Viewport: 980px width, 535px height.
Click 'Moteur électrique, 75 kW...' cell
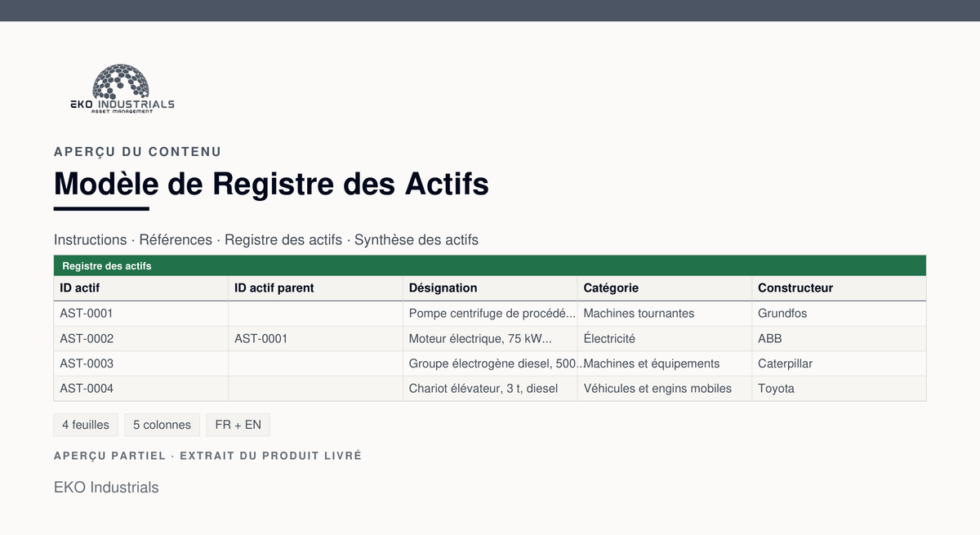pyautogui.click(x=491, y=339)
